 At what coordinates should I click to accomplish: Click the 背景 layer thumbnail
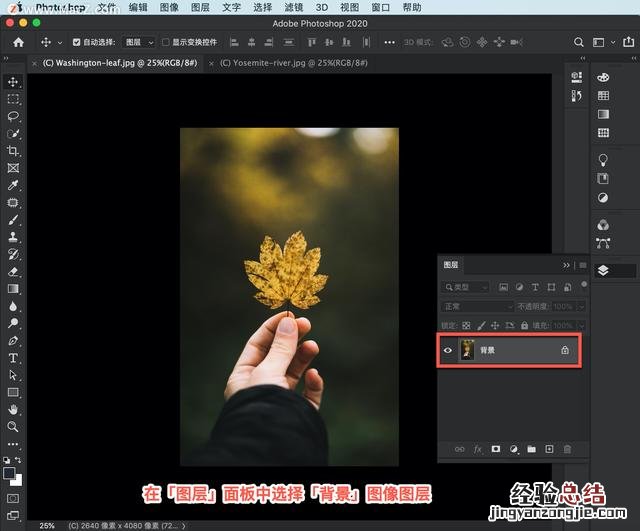pyautogui.click(x=467, y=351)
